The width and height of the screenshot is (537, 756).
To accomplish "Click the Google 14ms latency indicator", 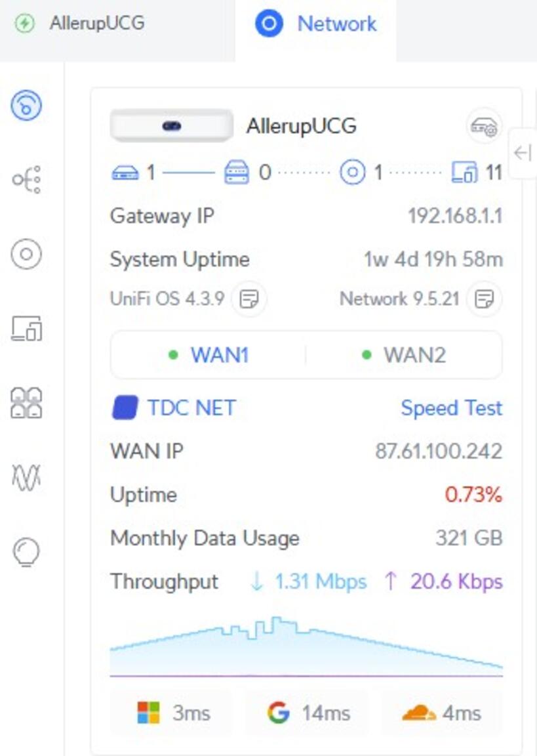I will (x=308, y=713).
